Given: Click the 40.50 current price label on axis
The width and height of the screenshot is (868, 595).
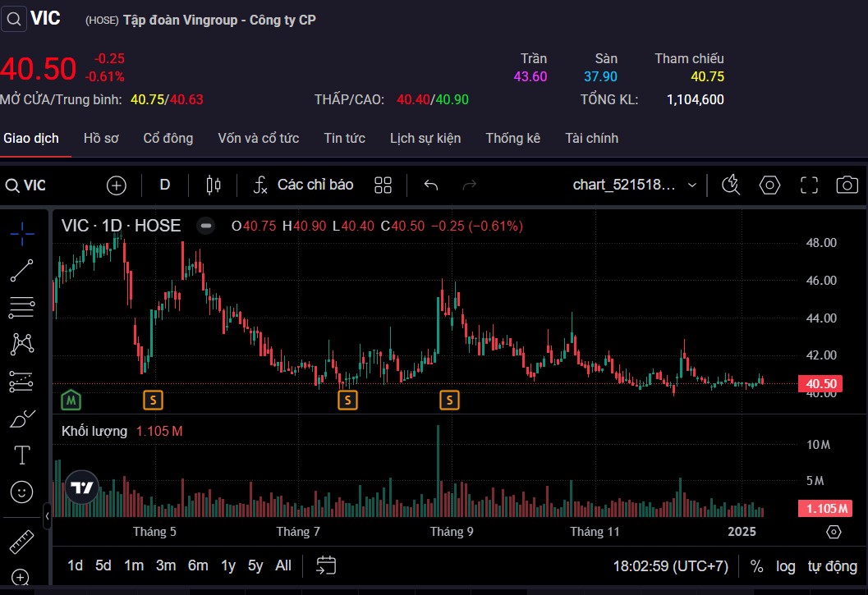Looking at the screenshot, I should 820,383.
